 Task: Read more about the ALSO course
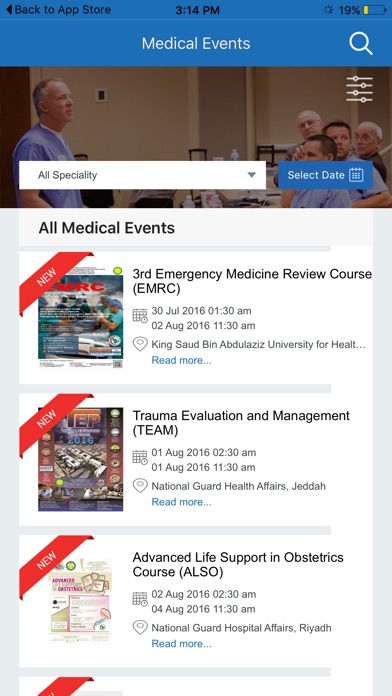point(182,643)
